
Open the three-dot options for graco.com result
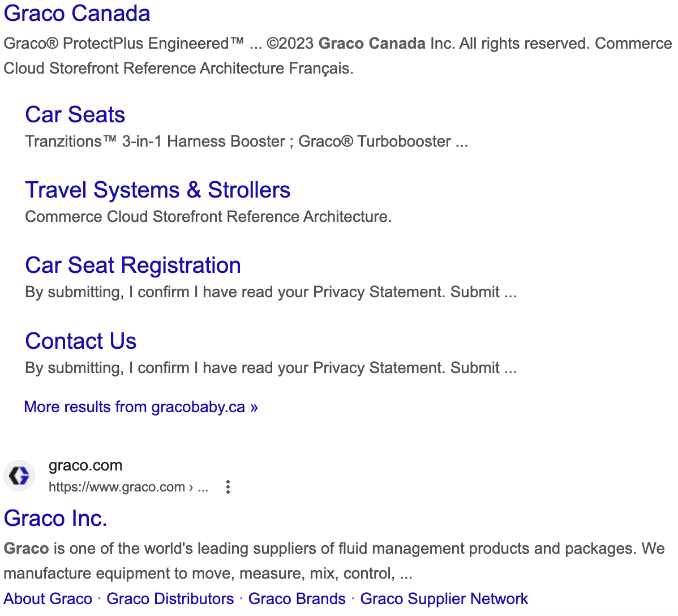[228, 487]
